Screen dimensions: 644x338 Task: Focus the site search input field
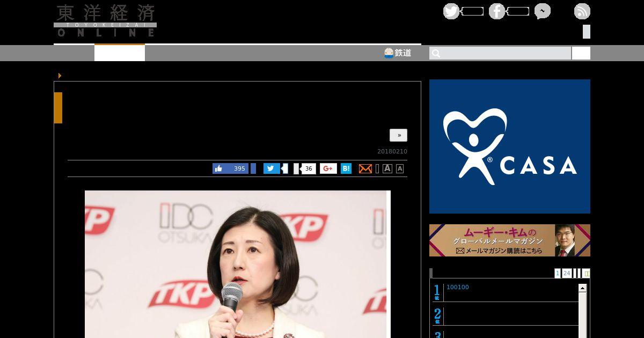500,53
